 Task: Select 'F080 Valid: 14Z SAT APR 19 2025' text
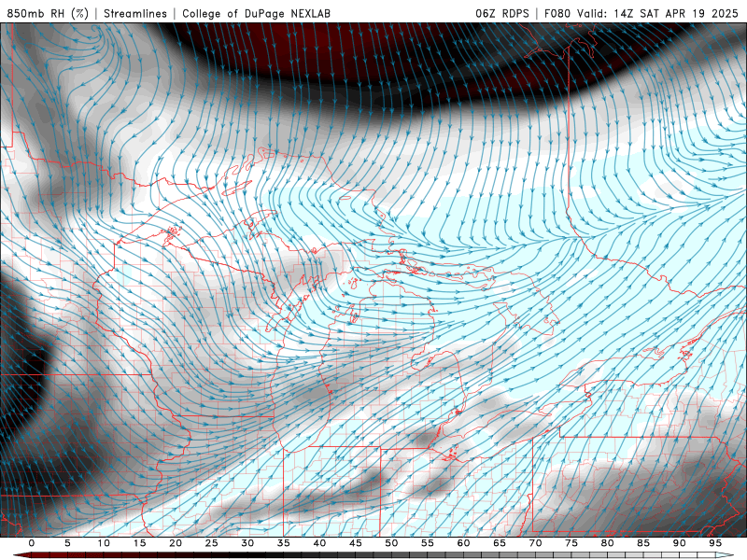(642, 13)
